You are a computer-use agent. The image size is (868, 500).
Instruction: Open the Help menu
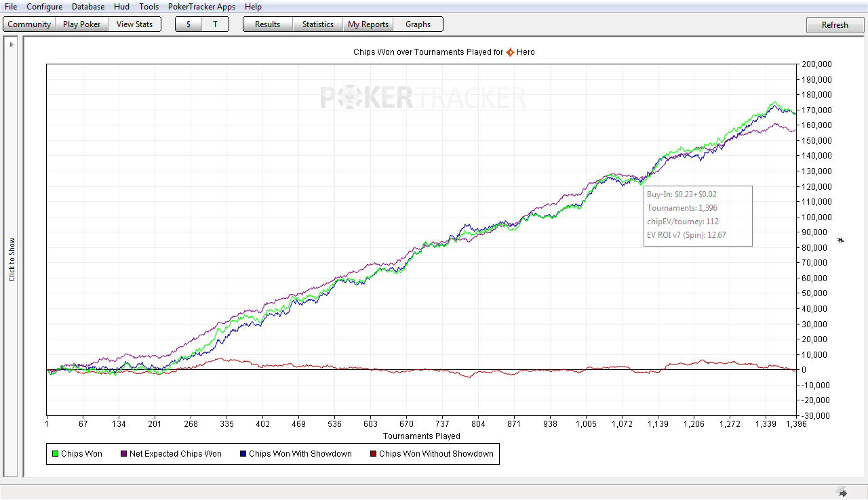tap(253, 7)
